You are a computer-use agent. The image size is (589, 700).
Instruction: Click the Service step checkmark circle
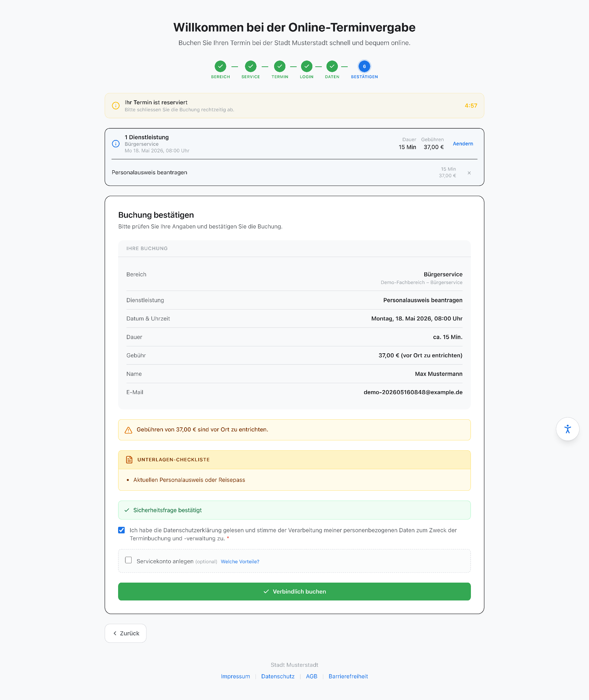tap(251, 66)
